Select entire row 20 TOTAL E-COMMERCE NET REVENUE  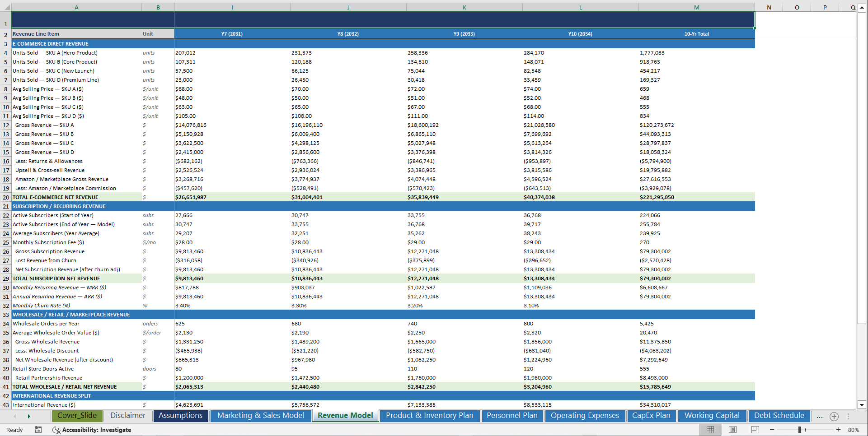(5, 197)
